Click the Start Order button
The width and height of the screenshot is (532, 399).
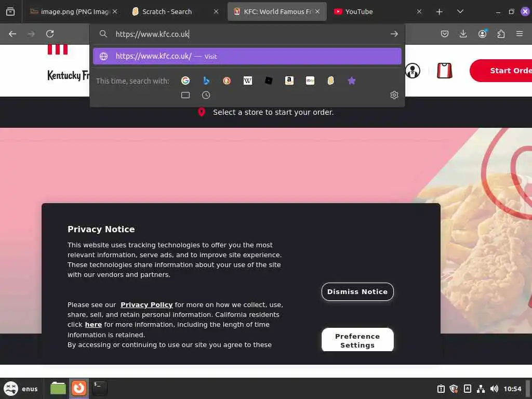pyautogui.click(x=501, y=71)
